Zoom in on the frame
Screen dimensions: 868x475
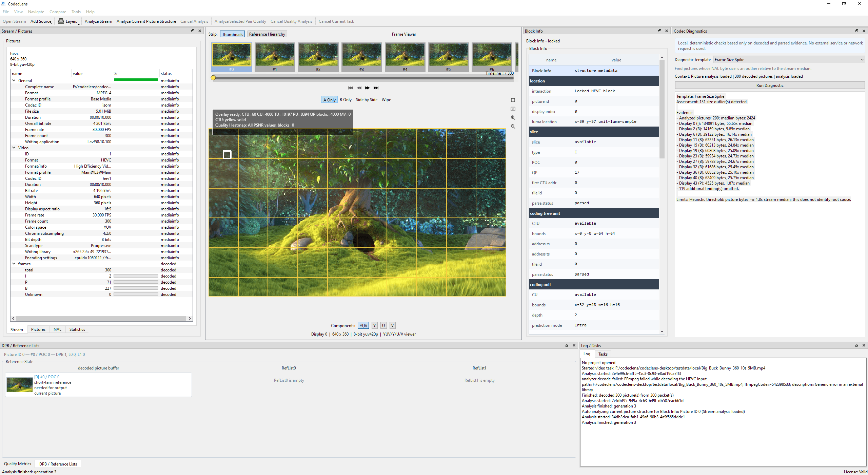pos(513,118)
